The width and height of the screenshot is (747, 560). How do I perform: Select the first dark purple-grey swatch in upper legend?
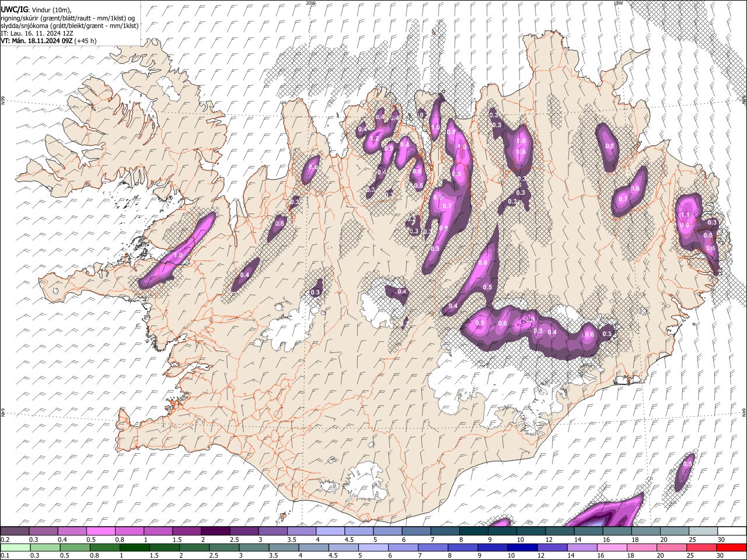[x=15, y=531]
